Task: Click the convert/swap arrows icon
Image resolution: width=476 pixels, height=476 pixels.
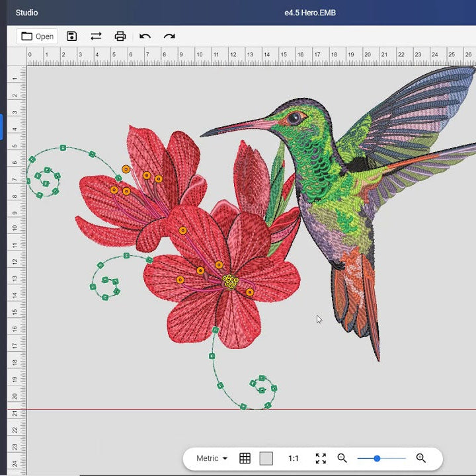Action: coord(96,36)
